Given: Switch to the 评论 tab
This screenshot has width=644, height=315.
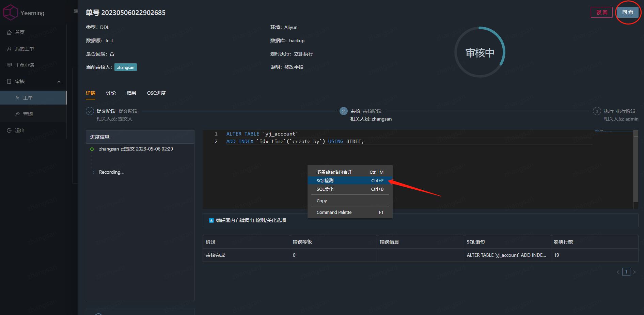Looking at the screenshot, I should coord(111,93).
